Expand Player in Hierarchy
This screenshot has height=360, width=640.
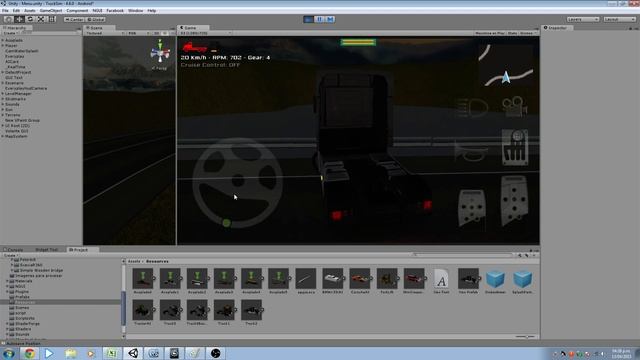pos(3,46)
